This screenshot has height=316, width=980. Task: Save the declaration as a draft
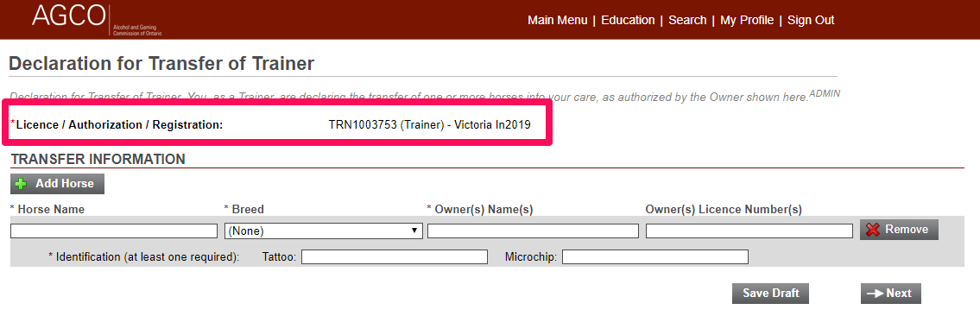tap(770, 294)
